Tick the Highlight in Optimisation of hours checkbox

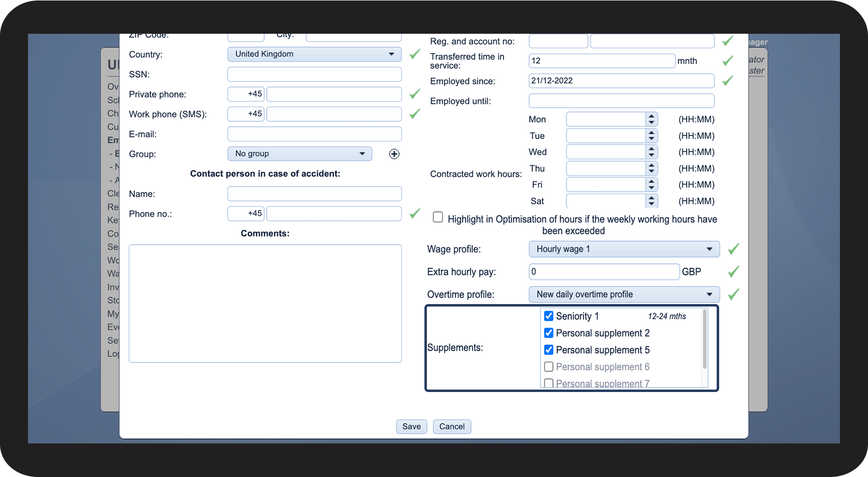click(x=438, y=217)
